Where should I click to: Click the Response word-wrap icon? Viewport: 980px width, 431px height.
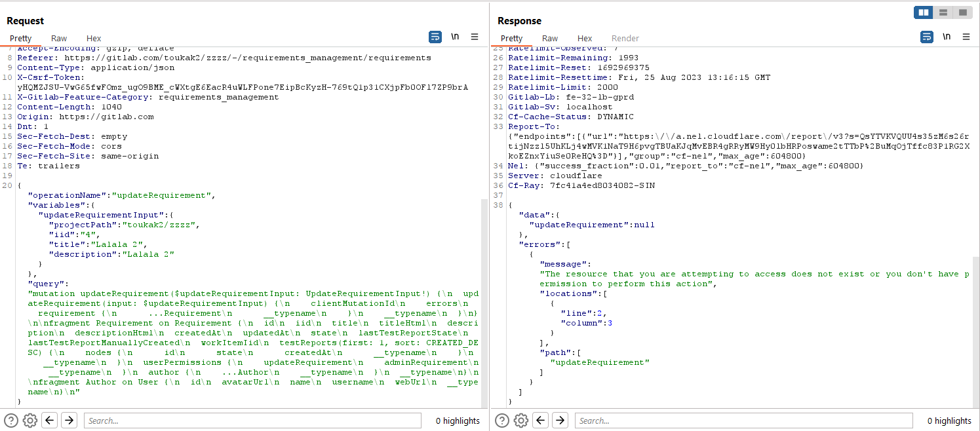coord(927,37)
